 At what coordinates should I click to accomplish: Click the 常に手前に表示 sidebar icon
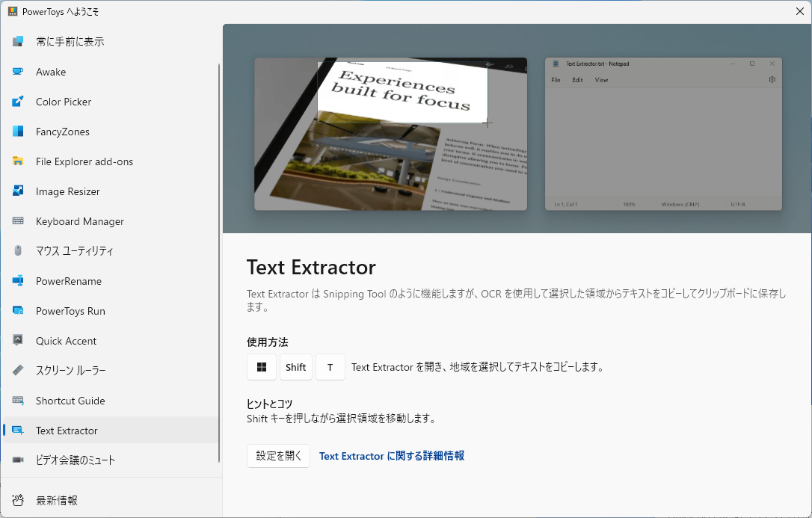pyautogui.click(x=18, y=41)
